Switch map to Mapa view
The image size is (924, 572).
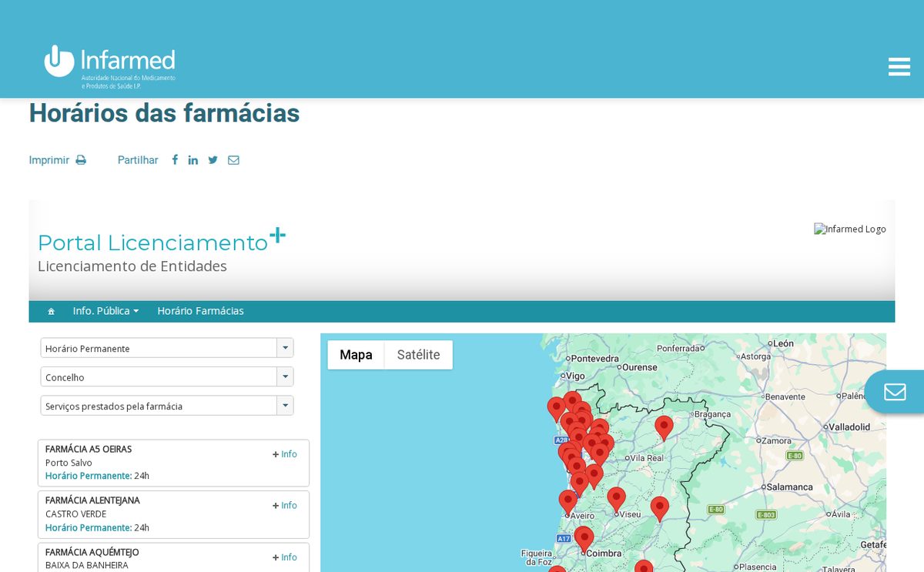pos(356,355)
